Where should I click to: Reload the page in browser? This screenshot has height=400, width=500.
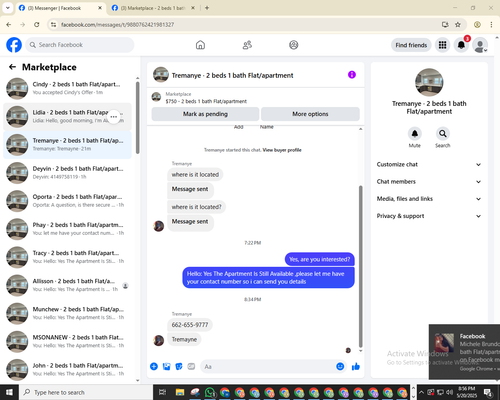[x=37, y=24]
